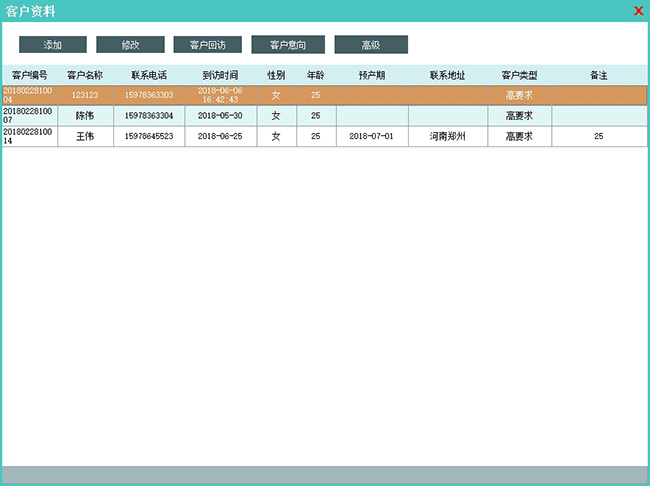The image size is (650, 486).
Task: Click the 2018-05-30 visit date cell
Action: (x=220, y=116)
